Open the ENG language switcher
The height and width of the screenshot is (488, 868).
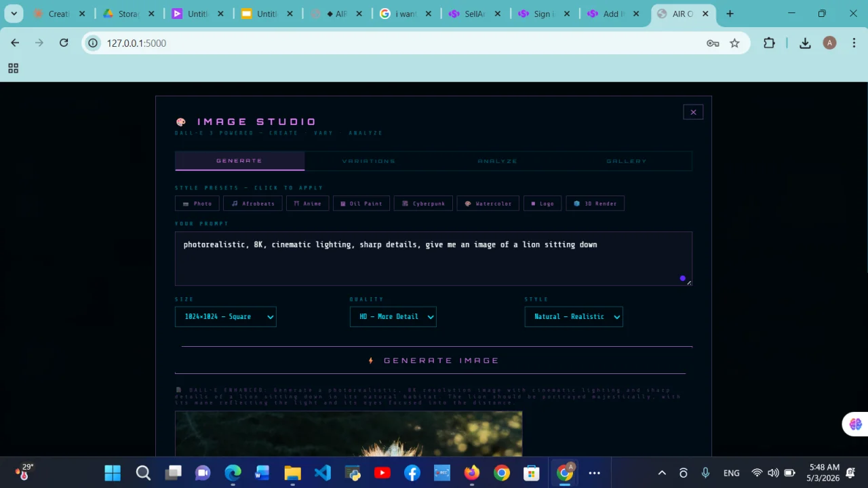tap(732, 473)
